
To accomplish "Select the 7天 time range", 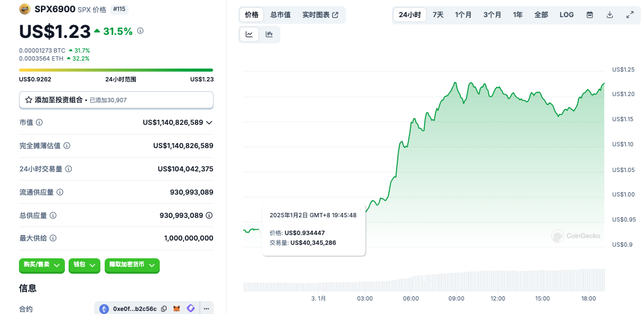I will (x=438, y=15).
